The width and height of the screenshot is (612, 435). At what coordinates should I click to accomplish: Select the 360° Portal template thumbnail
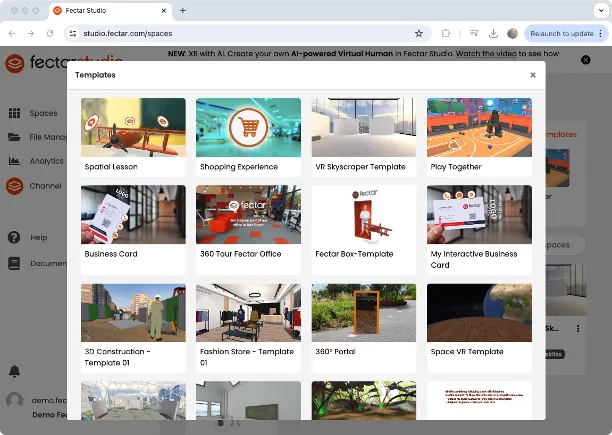click(364, 313)
